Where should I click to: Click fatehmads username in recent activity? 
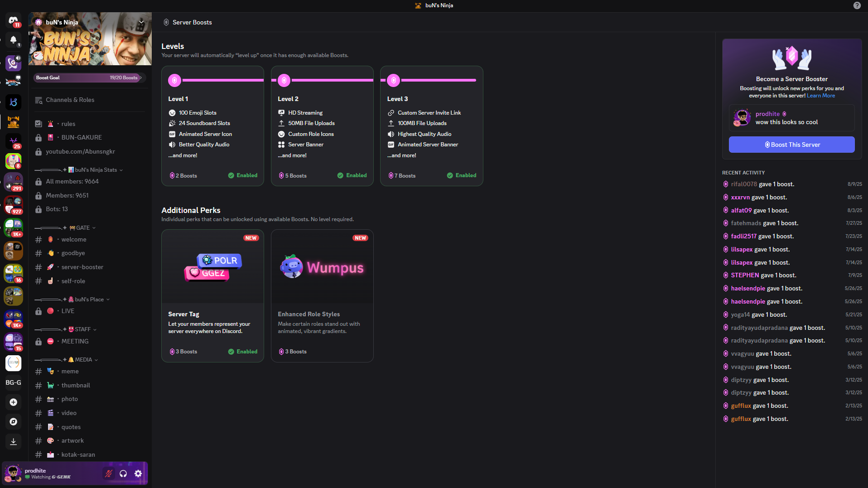pyautogui.click(x=746, y=223)
